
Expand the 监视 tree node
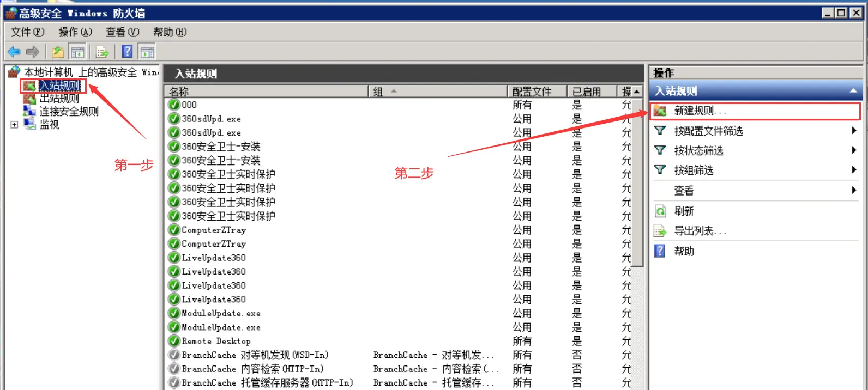(14, 125)
